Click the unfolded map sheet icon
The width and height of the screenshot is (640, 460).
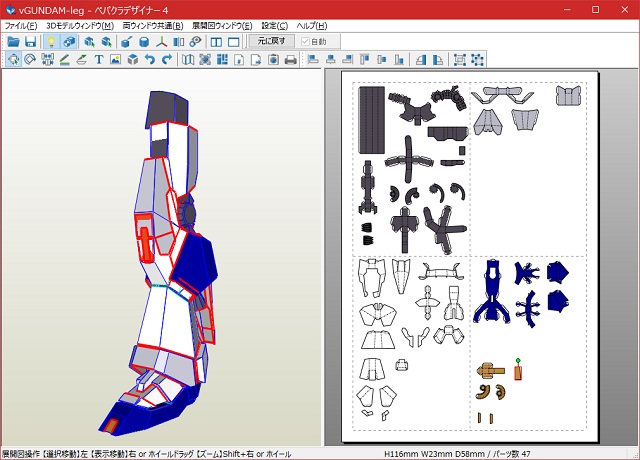tap(188, 60)
